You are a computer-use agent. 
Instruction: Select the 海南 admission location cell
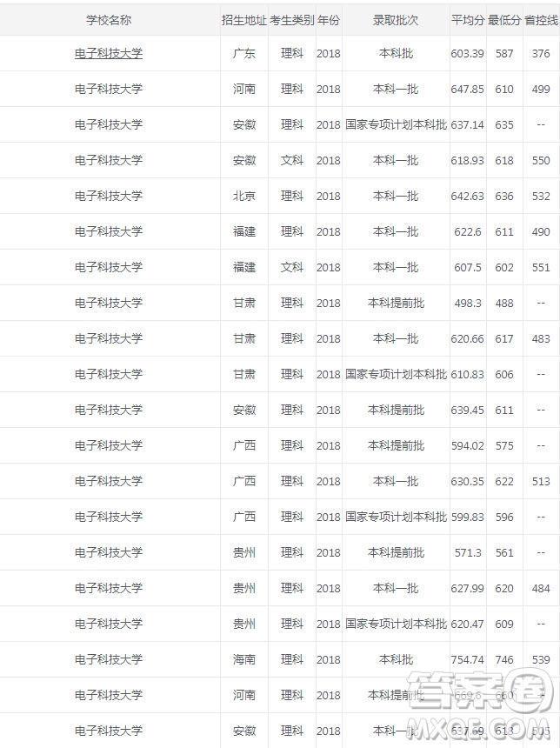click(244, 660)
